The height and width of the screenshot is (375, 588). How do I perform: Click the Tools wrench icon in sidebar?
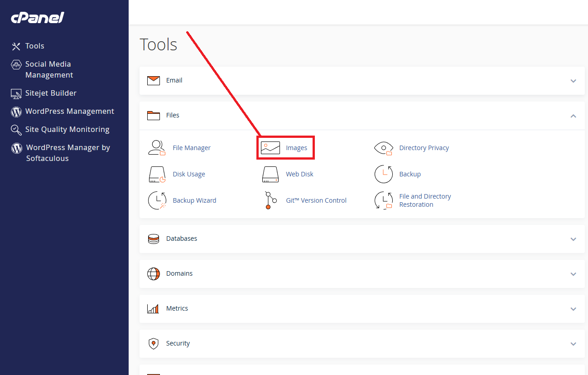click(x=16, y=46)
